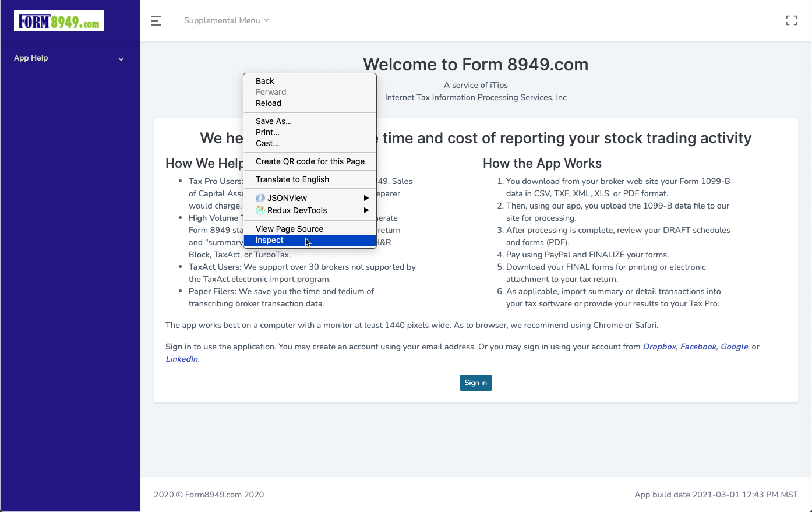
Task: Expand the JSONView submenu arrow
Action: click(x=366, y=198)
